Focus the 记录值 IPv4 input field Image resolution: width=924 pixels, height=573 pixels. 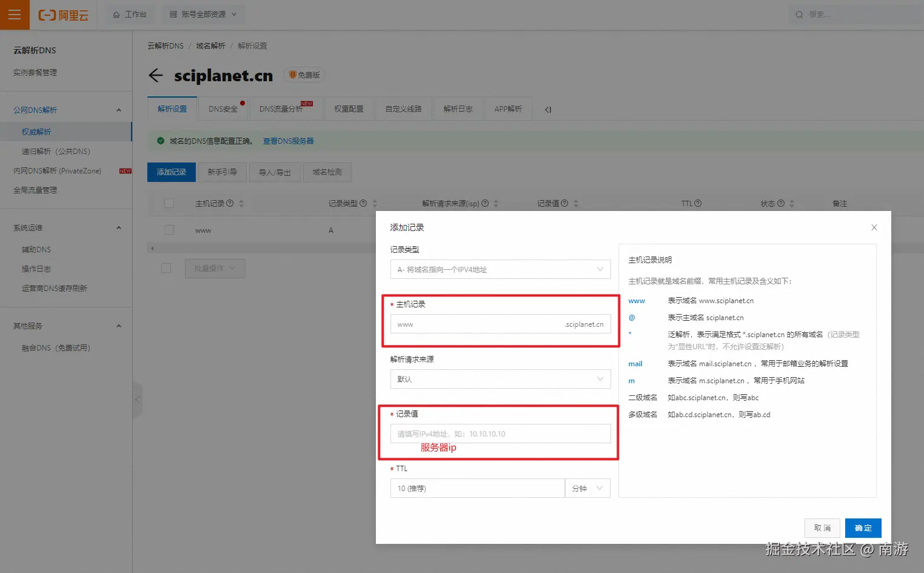pos(501,434)
